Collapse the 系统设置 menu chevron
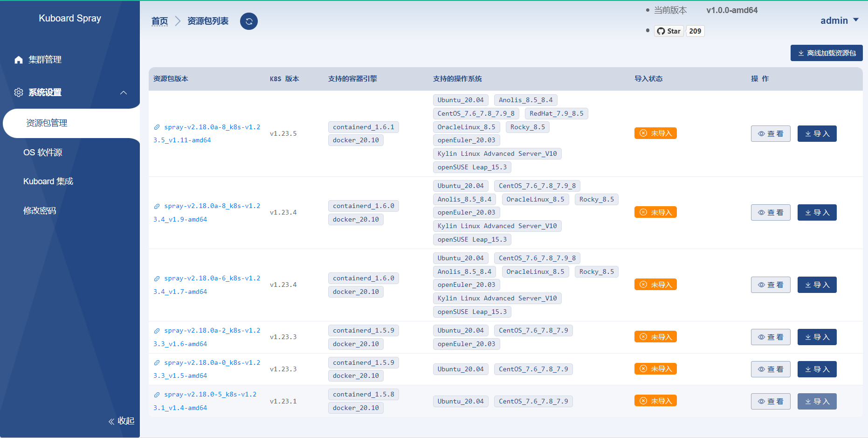Screen dimensions: 868x438 click(124, 92)
